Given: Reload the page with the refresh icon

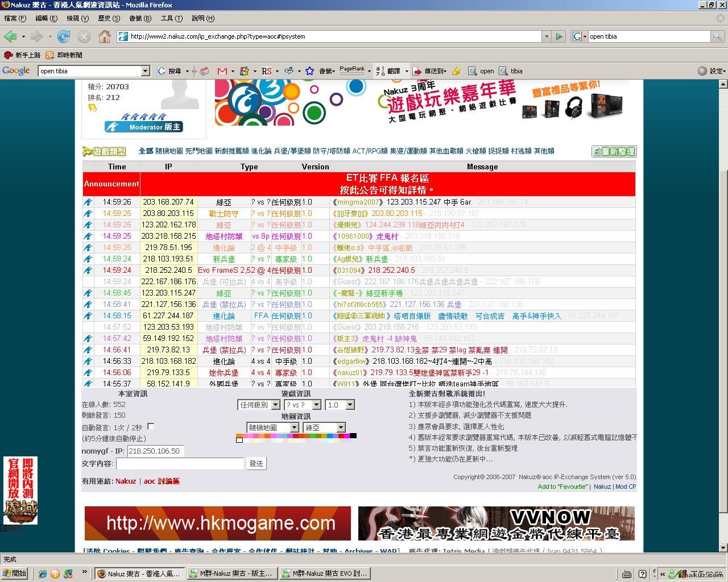Looking at the screenshot, I should coord(64,36).
